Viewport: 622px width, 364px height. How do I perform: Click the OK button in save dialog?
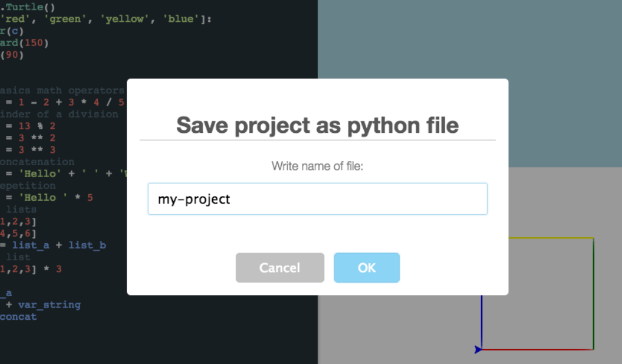366,268
